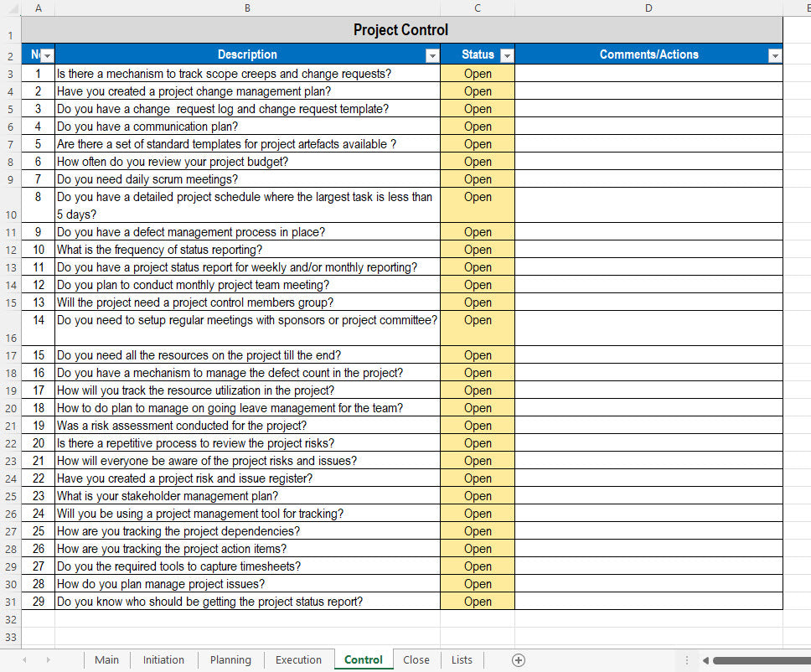Open the Description column filter dropdown
The width and height of the screenshot is (811, 672).
pos(432,54)
